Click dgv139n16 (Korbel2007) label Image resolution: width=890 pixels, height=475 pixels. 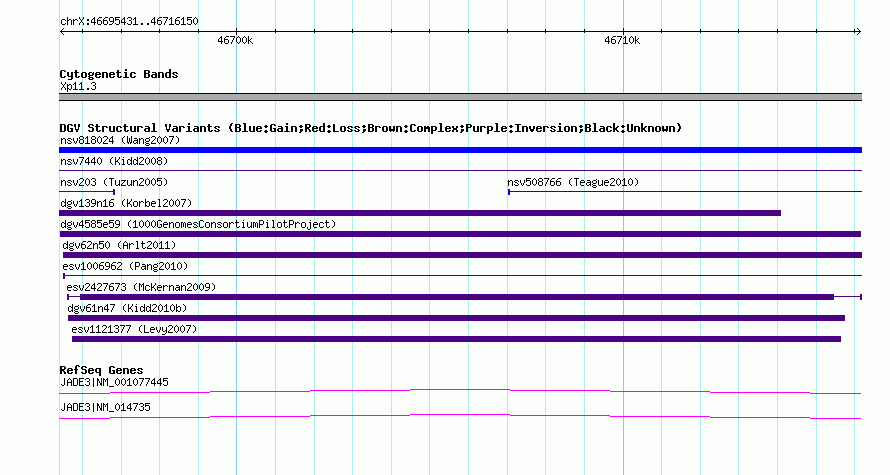click(126, 203)
